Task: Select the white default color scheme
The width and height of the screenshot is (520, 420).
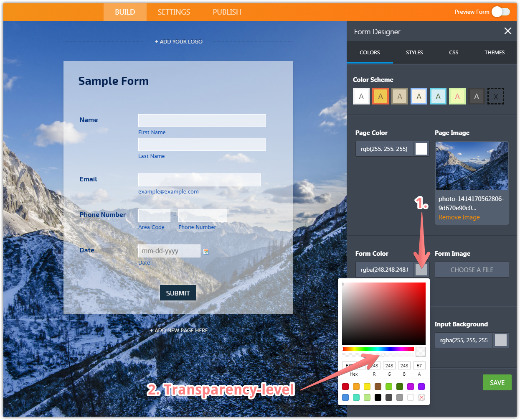Action: pos(361,96)
